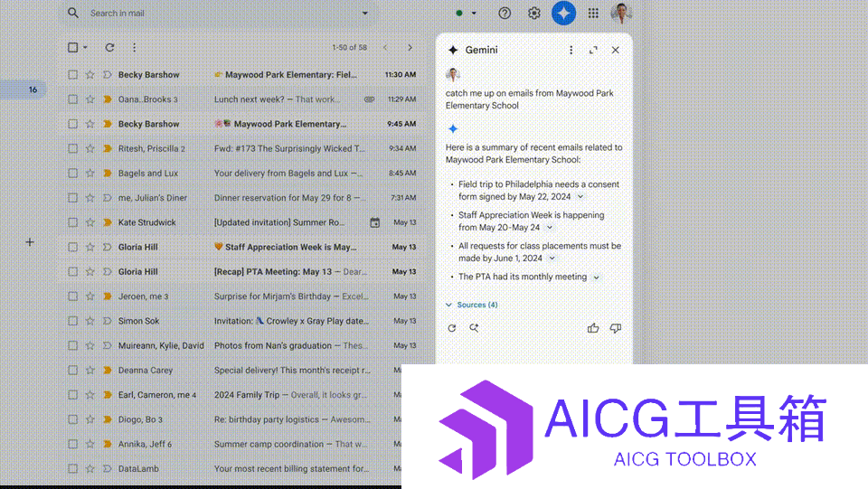Open the select-all dropdown arrow
This screenshot has height=489, width=868.
85,48
